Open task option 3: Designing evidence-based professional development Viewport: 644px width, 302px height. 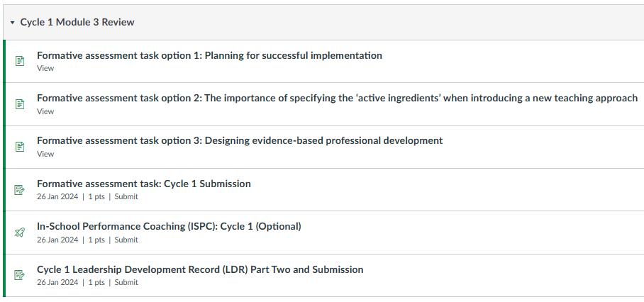240,140
